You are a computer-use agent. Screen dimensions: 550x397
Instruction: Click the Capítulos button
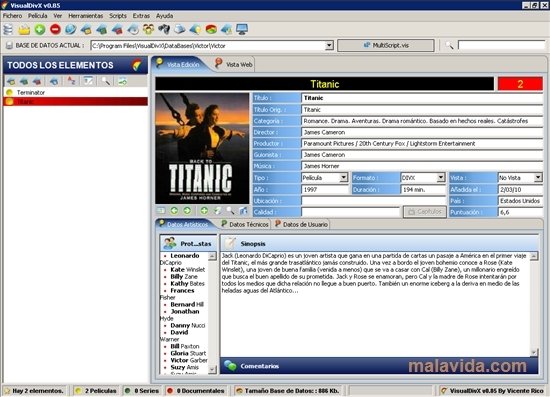(x=425, y=212)
